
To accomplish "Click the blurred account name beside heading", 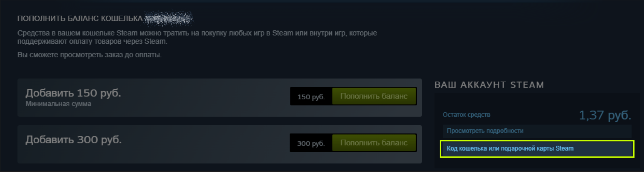I will coord(168,18).
